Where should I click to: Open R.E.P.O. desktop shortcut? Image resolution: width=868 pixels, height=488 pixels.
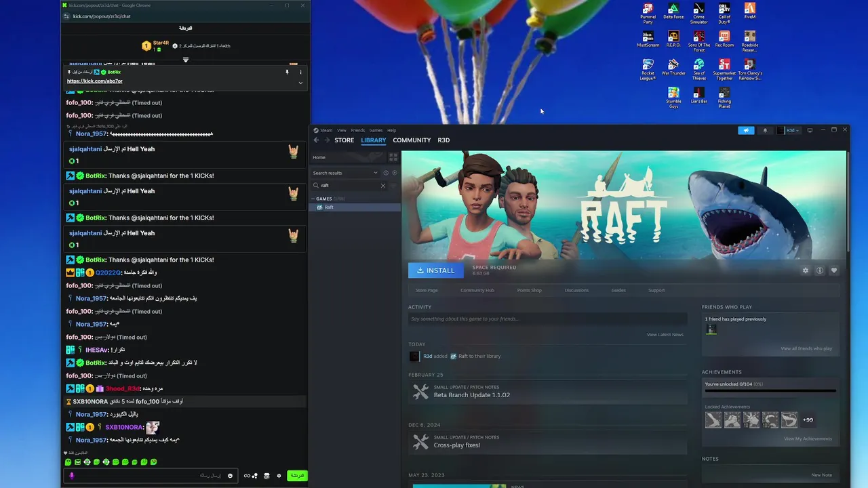(673, 39)
